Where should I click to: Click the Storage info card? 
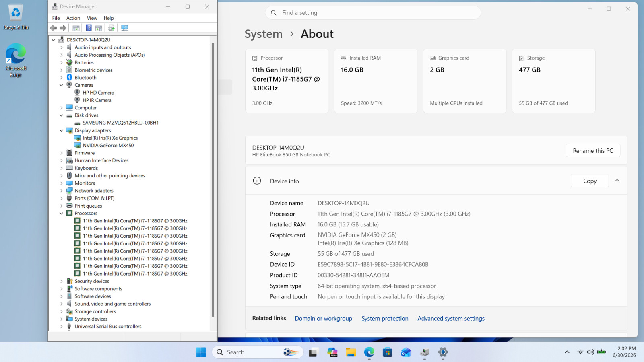(x=554, y=81)
